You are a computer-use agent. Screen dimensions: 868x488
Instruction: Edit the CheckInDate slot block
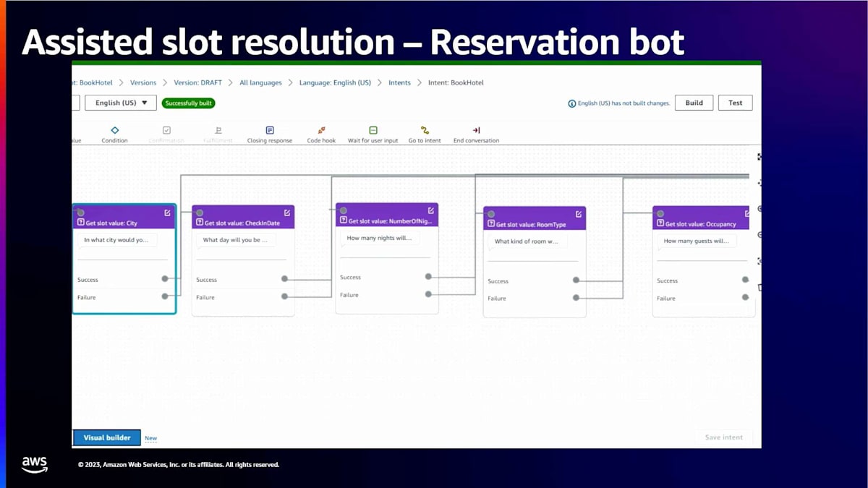click(x=286, y=213)
